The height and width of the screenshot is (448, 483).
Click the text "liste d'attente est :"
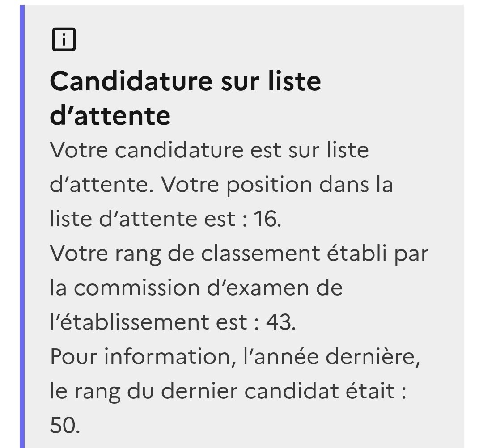(x=148, y=220)
